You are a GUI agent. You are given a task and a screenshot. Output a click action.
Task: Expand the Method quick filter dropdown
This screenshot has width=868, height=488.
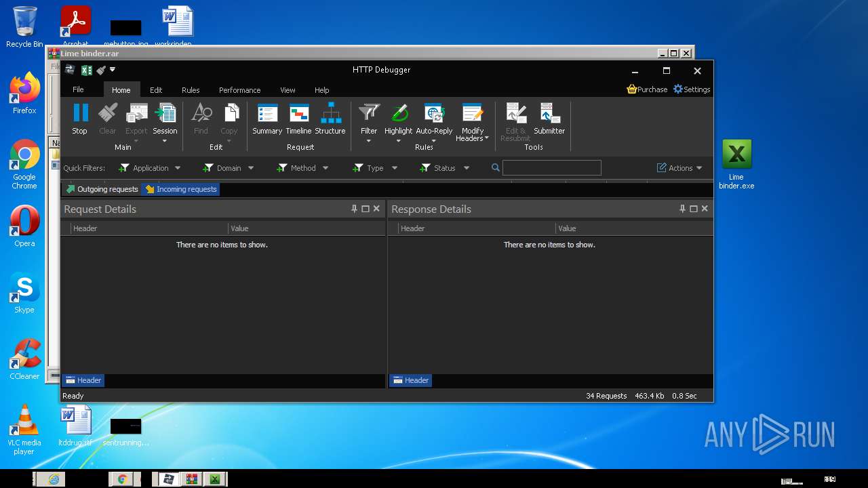click(x=325, y=168)
